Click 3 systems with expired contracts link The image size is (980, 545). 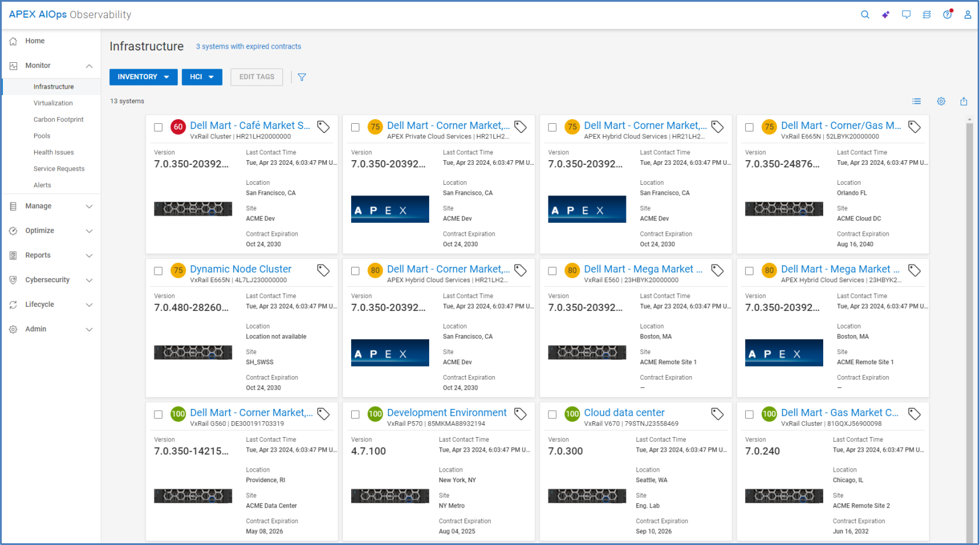pyautogui.click(x=248, y=46)
